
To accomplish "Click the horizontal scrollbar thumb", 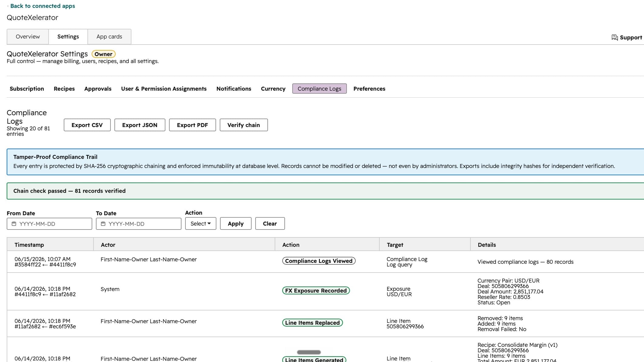I will coord(309,352).
